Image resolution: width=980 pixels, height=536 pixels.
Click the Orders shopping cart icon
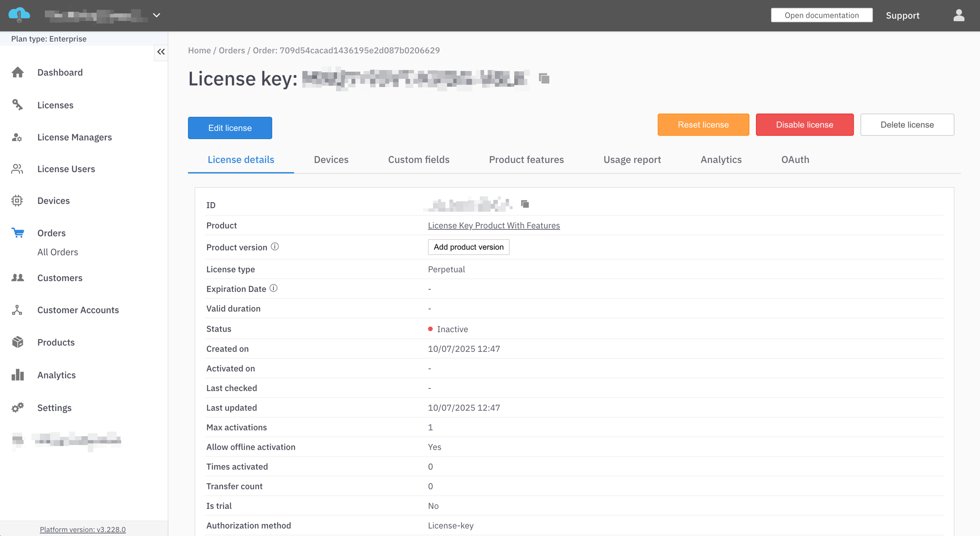pos(17,233)
